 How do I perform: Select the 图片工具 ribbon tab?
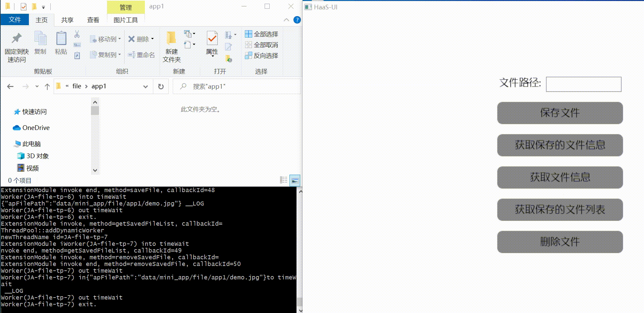(126, 20)
